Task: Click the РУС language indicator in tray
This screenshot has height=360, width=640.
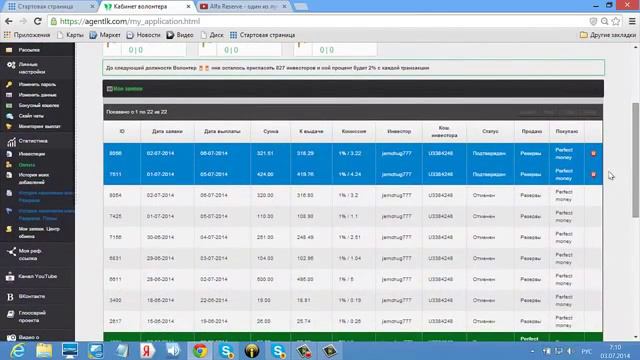Action: click(587, 351)
